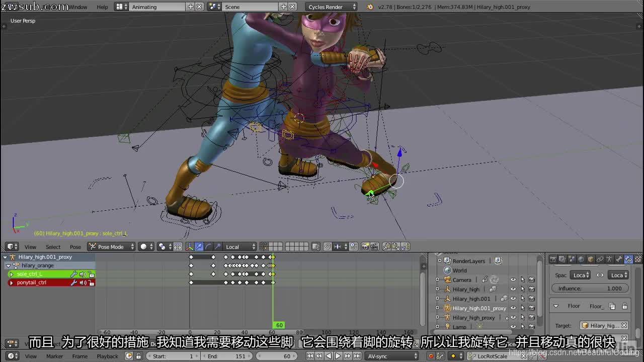The width and height of the screenshot is (644, 362).
Task: Open the Marker menu in timeline
Action: click(x=55, y=356)
